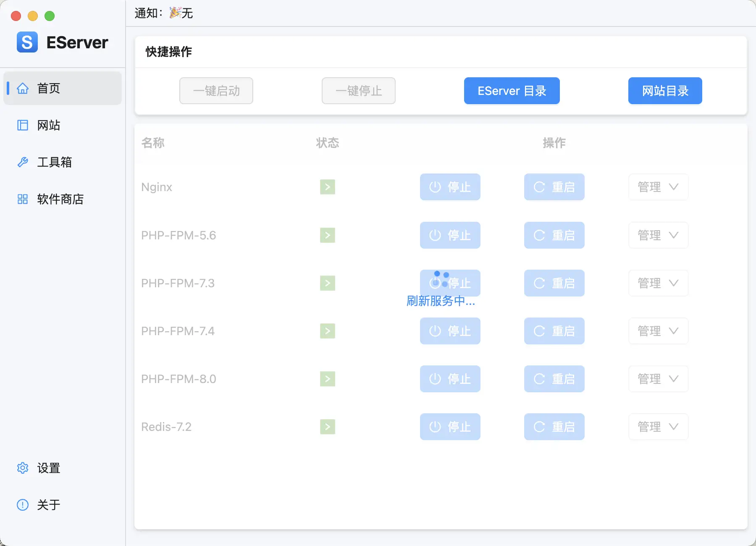756x546 pixels.
Task: Restart the PHP-FPM-7.3 service
Action: point(554,283)
